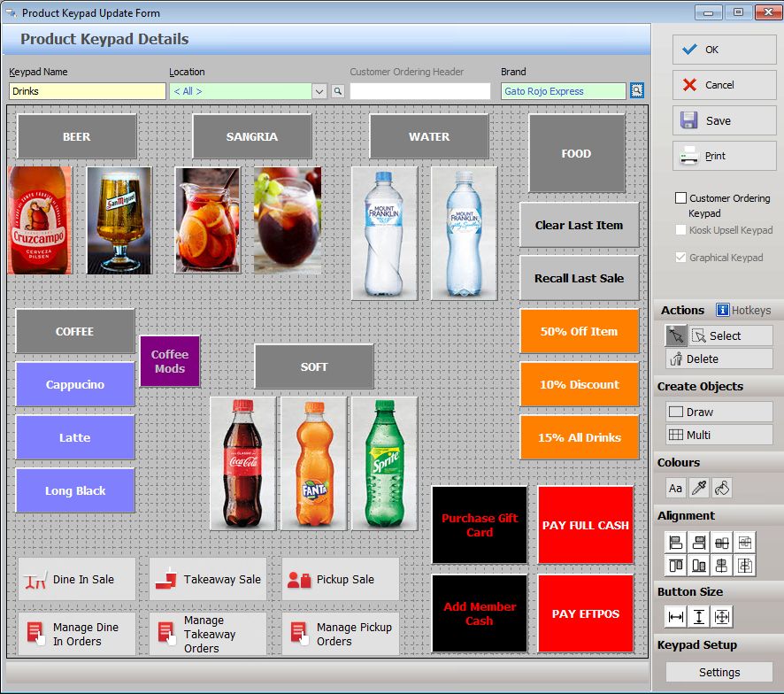Click the Brand lookup search icon

(x=637, y=91)
